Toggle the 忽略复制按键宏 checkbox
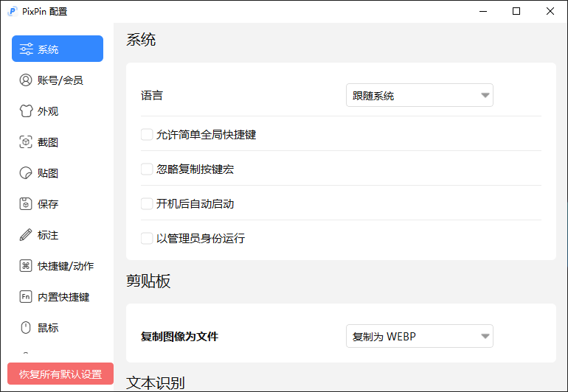This screenshot has width=568, height=392. coord(147,169)
